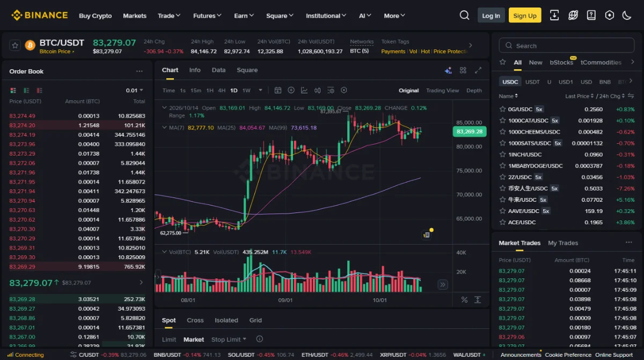
Task: Select the Trading View chart tab
Action: pyautogui.click(x=443, y=90)
